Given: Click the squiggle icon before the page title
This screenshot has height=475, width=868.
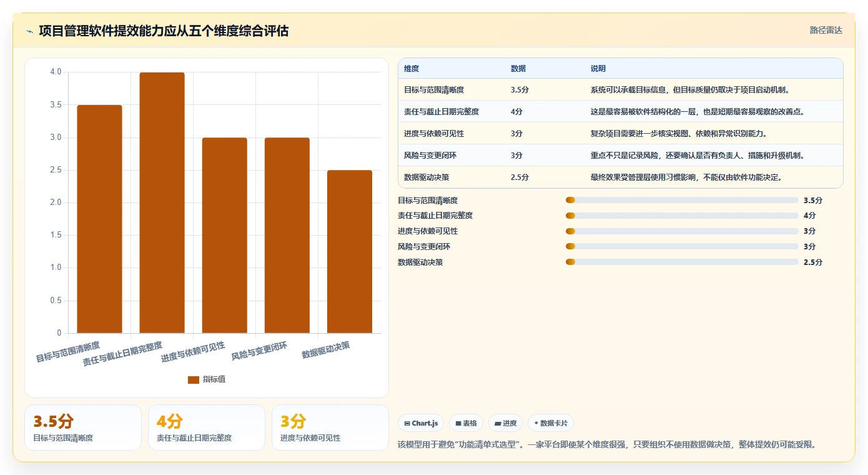Looking at the screenshot, I should [29, 31].
